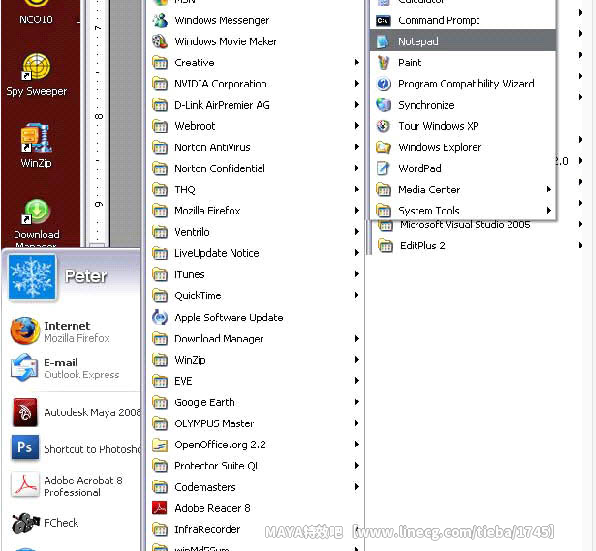Screen dimensions: 596x551
Task: Expand System Tools submenu arrow
Action: (x=548, y=211)
